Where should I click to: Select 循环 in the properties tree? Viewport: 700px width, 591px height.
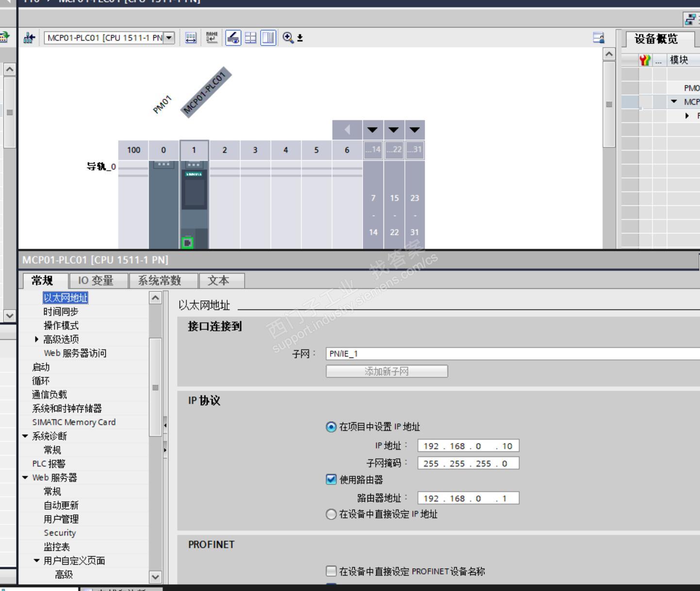tap(41, 381)
